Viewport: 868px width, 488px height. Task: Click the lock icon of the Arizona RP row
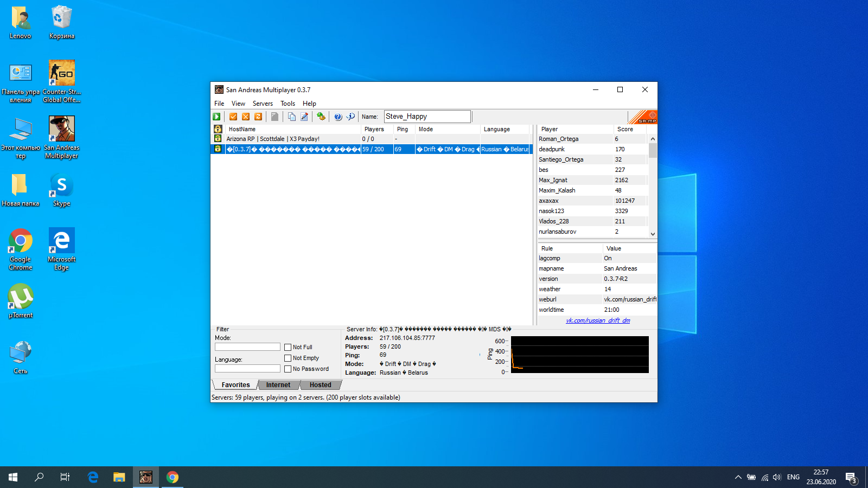tap(218, 139)
